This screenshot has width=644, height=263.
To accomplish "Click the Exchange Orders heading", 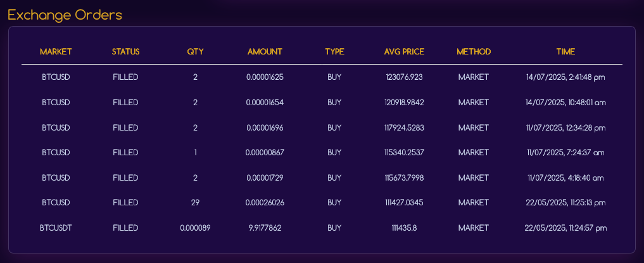I will [x=65, y=15].
